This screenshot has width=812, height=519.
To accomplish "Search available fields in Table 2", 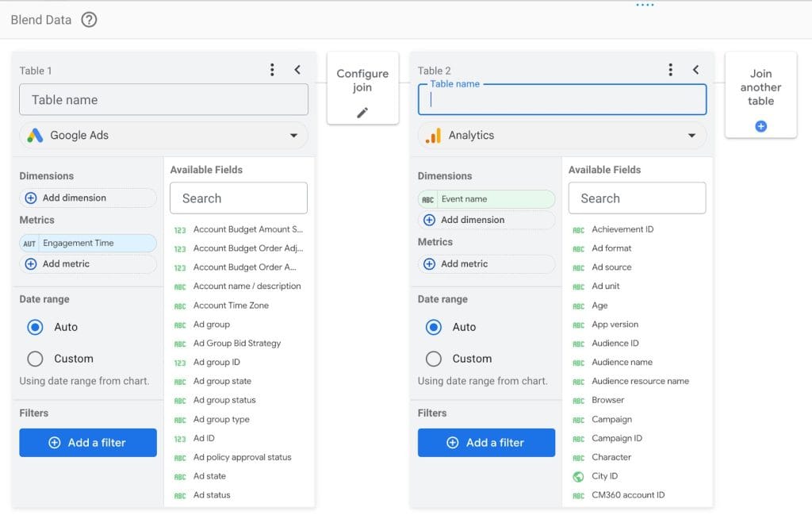I will pos(637,198).
